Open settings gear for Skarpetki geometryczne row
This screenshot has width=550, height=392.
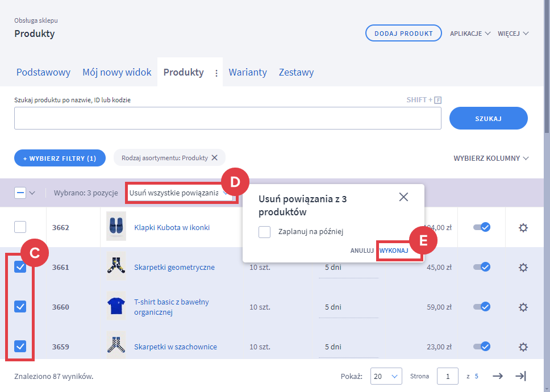coord(523,268)
